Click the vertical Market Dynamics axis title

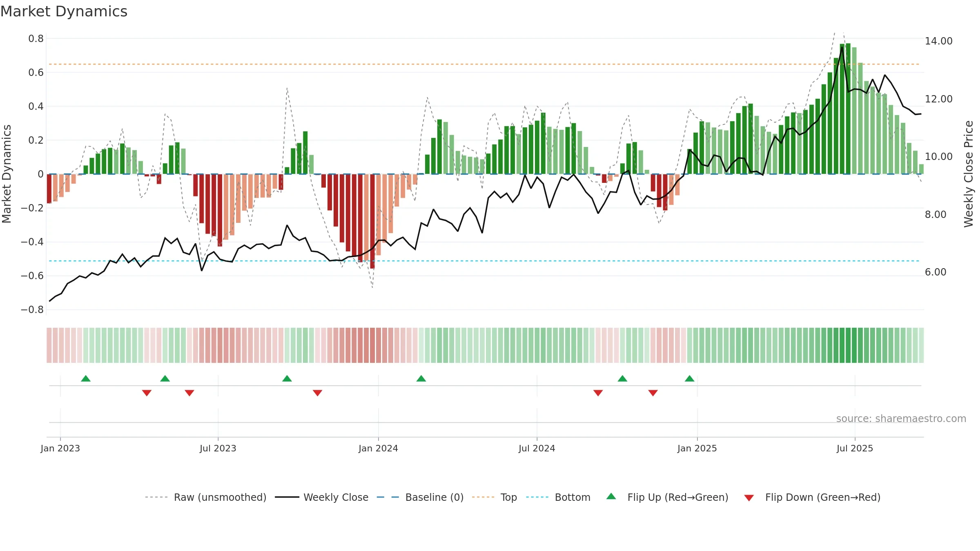click(7, 174)
